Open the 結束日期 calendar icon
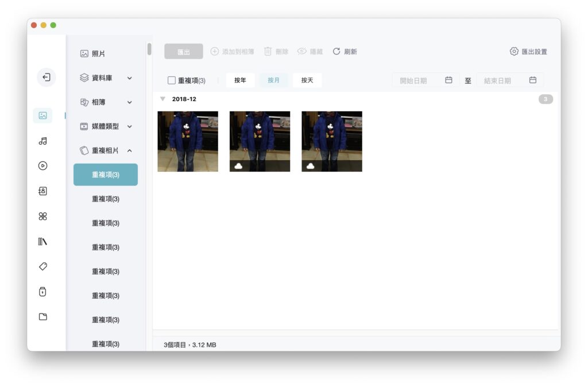The height and width of the screenshot is (387, 588). click(533, 80)
